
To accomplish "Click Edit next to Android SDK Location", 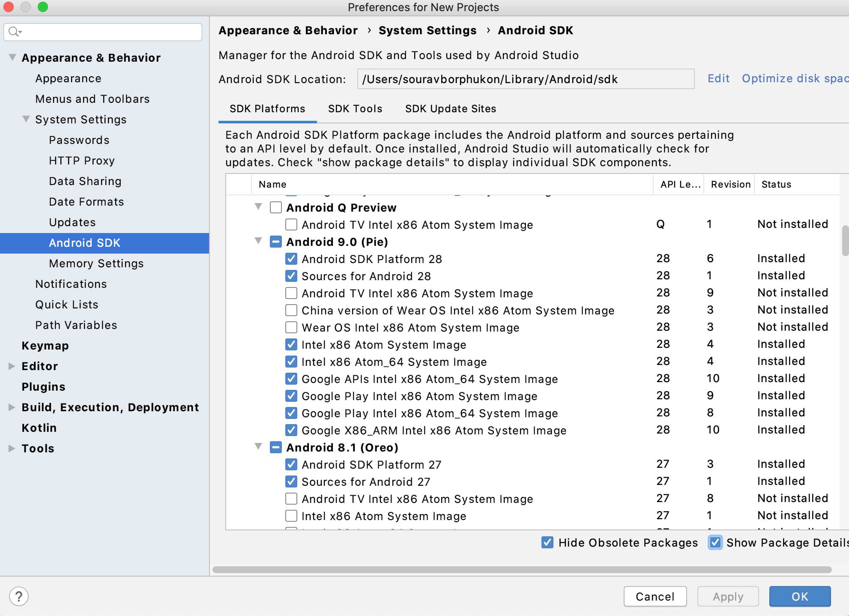I will [718, 78].
